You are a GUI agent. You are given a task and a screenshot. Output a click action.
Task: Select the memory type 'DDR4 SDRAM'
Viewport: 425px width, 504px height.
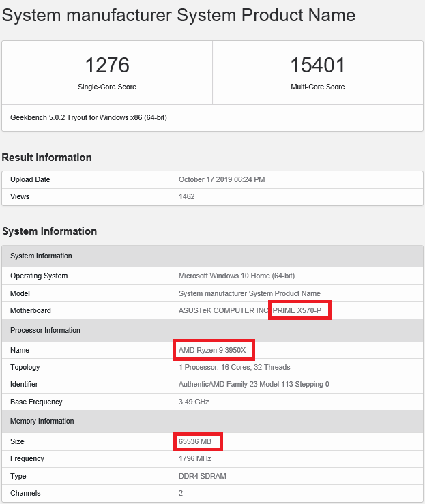pos(203,476)
